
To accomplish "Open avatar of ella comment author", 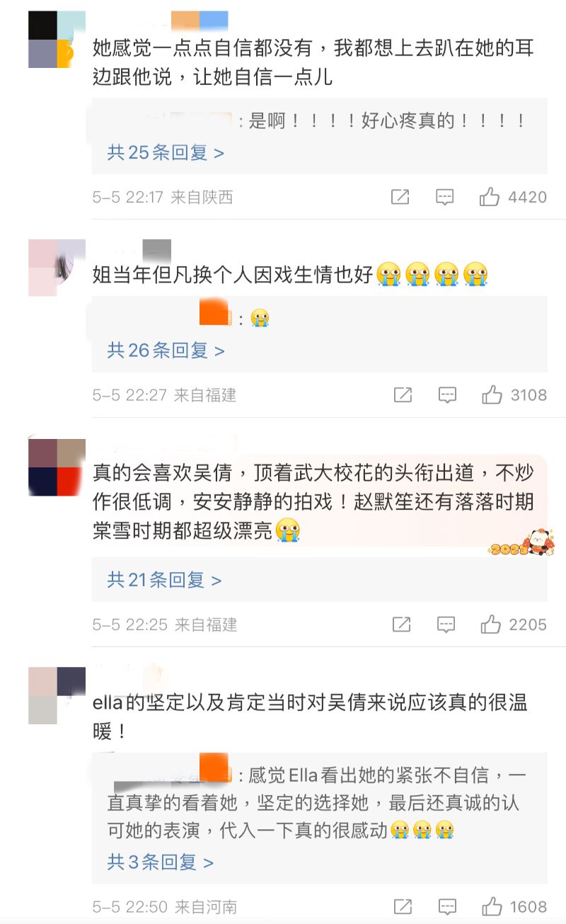I will [57, 696].
